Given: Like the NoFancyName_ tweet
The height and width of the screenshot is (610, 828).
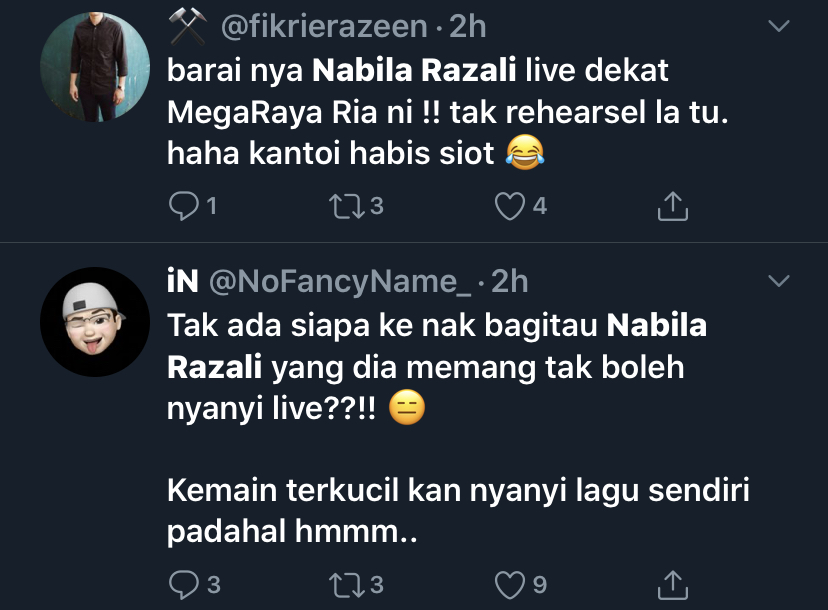Looking at the screenshot, I should [x=511, y=584].
